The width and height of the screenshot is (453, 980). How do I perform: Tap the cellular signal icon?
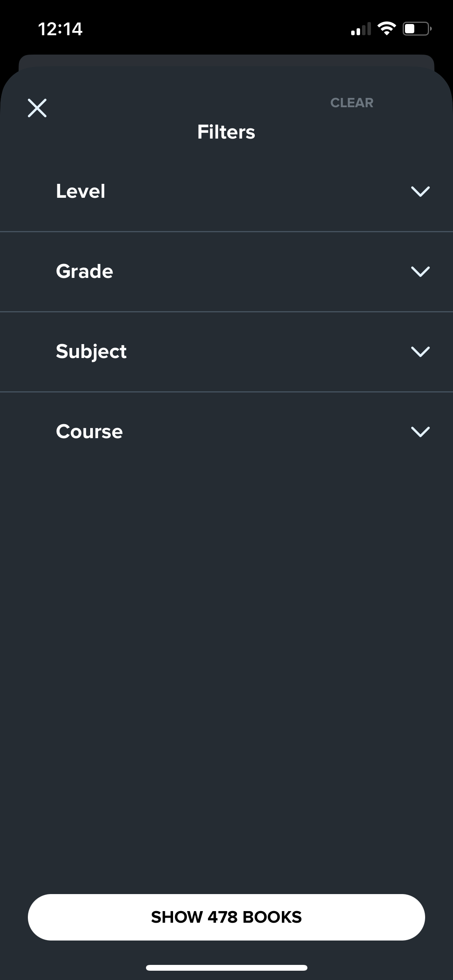click(361, 29)
